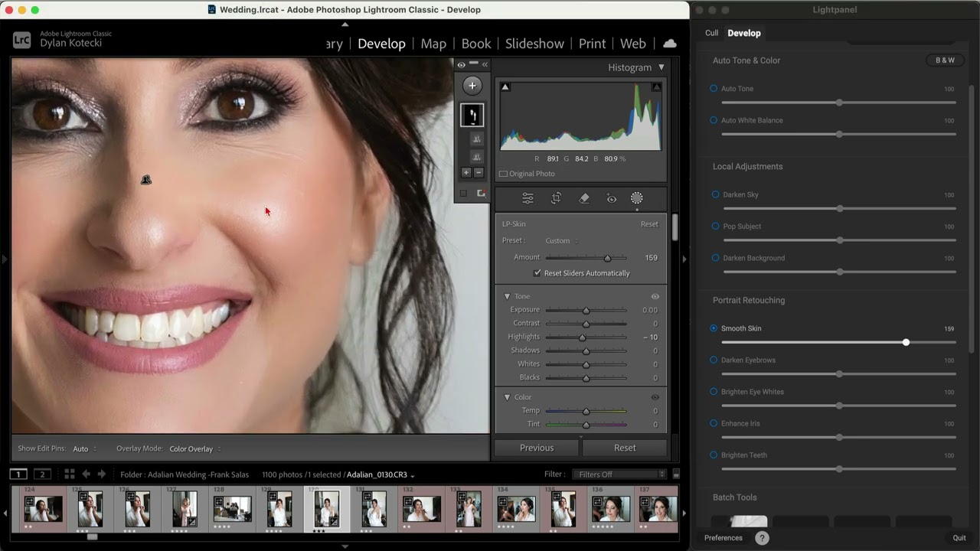Toggle right panel group side arrow

pos(684,259)
